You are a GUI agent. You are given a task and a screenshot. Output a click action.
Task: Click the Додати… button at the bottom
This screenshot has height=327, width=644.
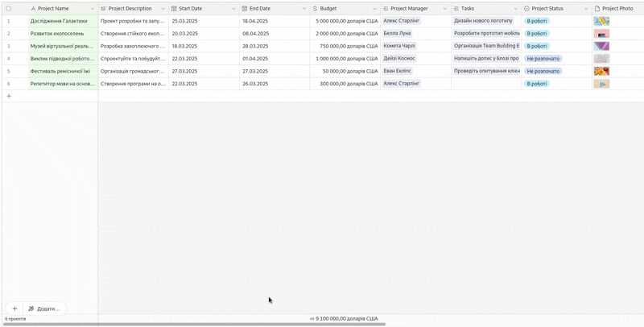coord(44,308)
